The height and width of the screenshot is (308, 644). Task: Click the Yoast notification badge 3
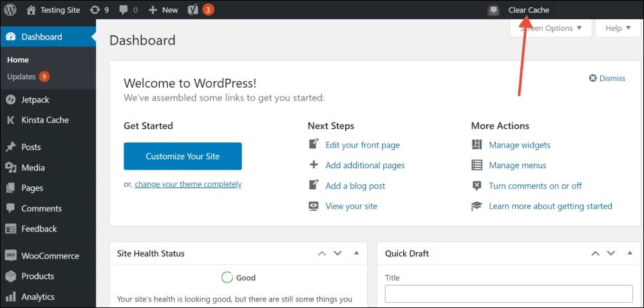point(208,10)
